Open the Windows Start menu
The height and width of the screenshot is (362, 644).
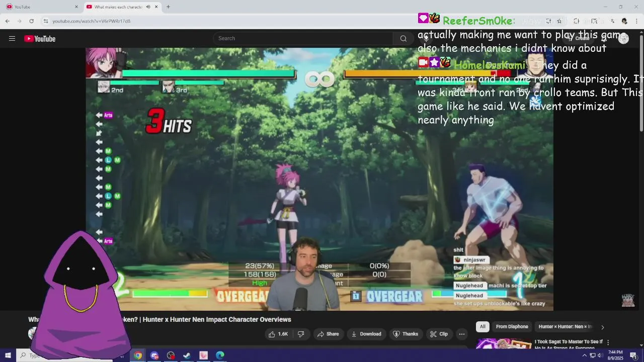point(8,355)
